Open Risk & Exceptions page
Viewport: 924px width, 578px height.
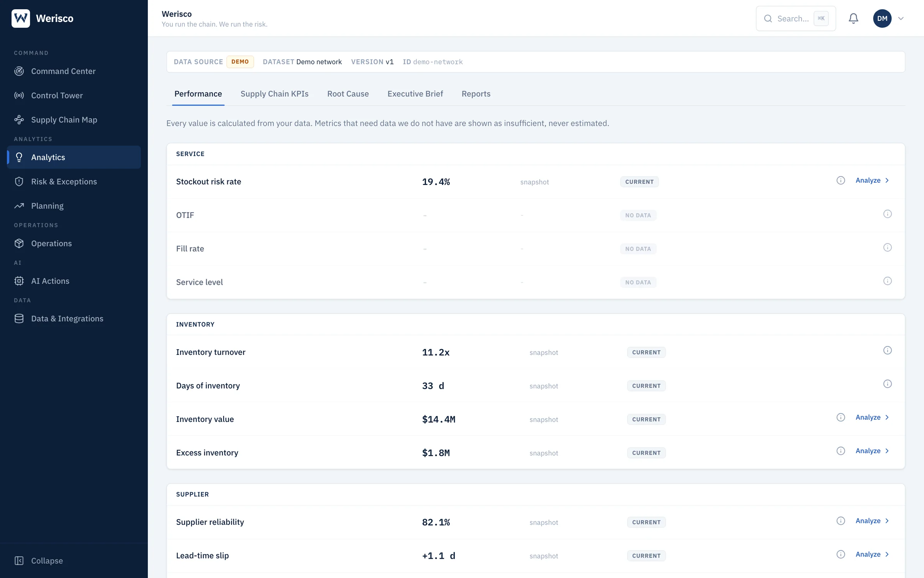tap(74, 181)
